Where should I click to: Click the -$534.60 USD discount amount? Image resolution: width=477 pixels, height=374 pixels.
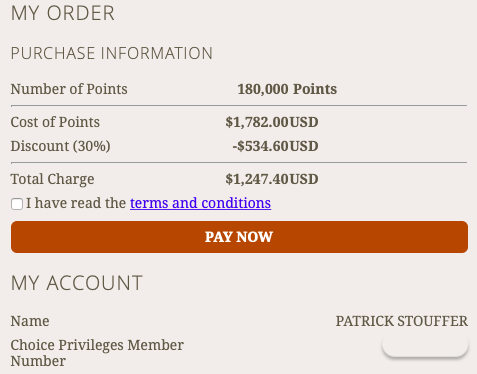coord(275,146)
